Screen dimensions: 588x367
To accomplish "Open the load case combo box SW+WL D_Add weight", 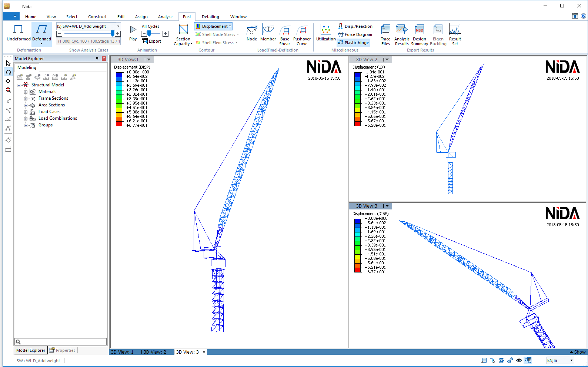I will pos(88,26).
